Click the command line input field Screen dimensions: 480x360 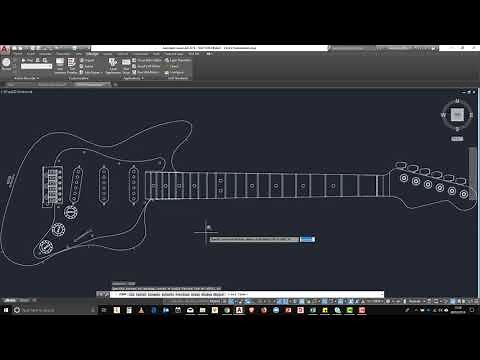pyautogui.click(x=247, y=294)
